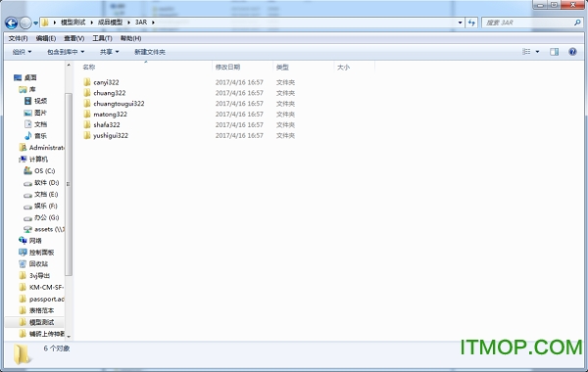Screen dimensions: 588x372
Task: Expand the arrow after 成品模型 in path
Action: (128, 23)
